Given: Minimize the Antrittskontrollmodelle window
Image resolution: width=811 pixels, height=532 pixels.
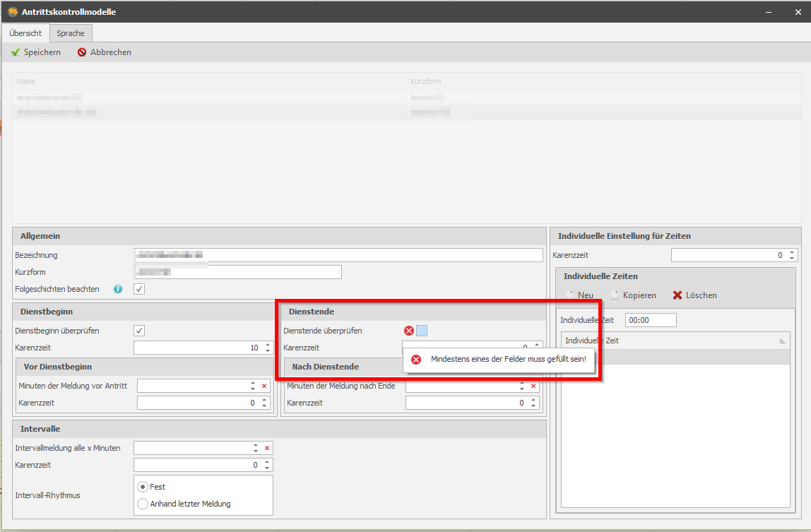Looking at the screenshot, I should click(769, 12).
